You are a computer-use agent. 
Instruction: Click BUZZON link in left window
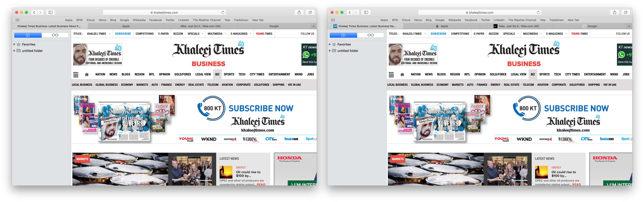coord(178,34)
